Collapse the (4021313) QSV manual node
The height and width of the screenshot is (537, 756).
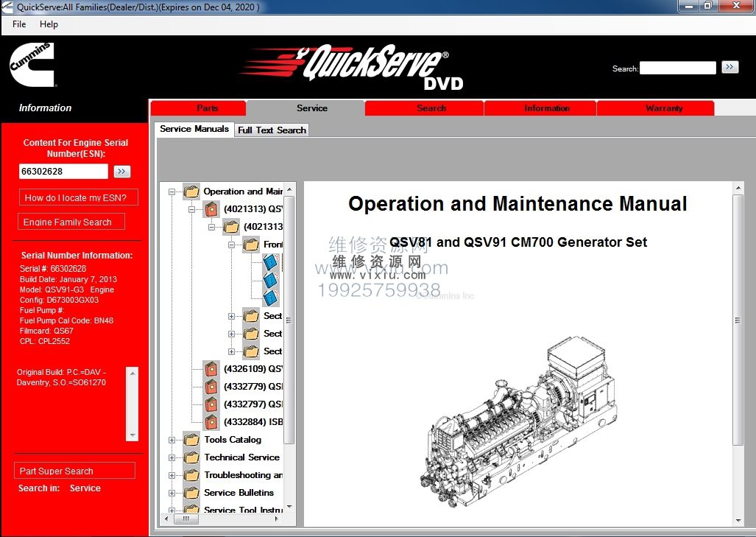click(191, 210)
